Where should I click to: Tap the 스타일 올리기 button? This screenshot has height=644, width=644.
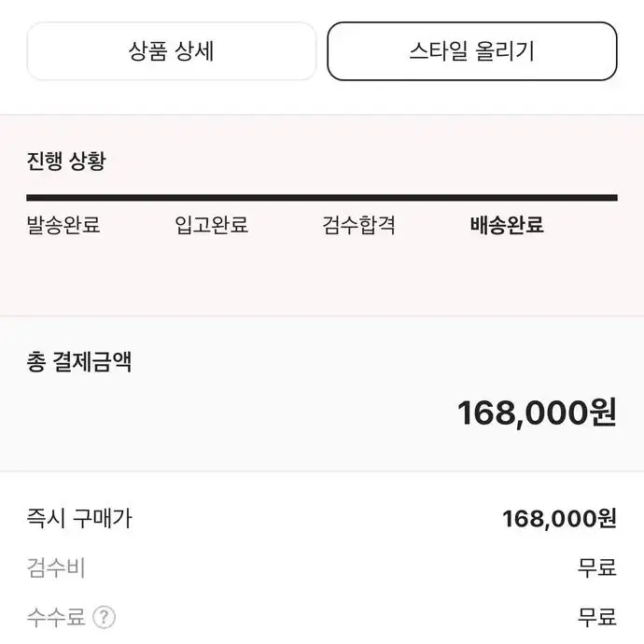tap(472, 51)
